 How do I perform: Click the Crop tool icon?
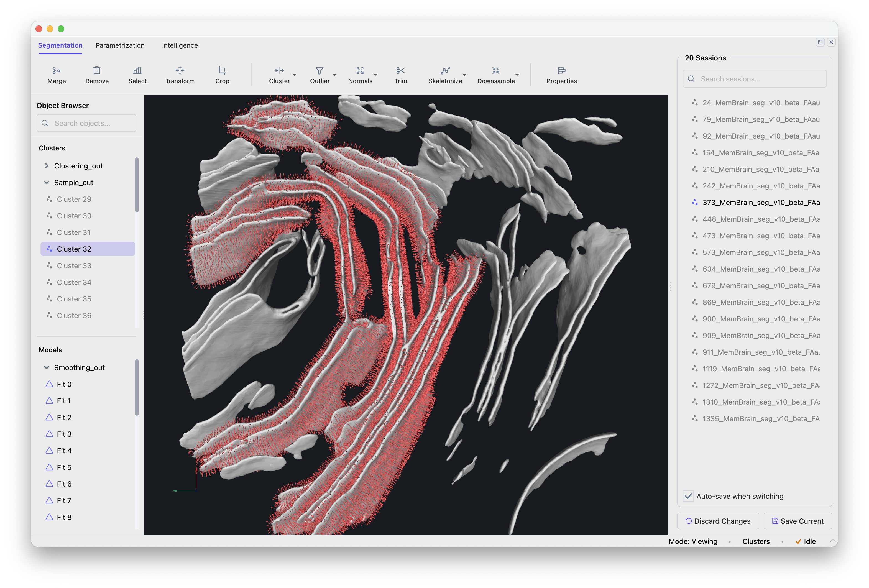pos(222,71)
